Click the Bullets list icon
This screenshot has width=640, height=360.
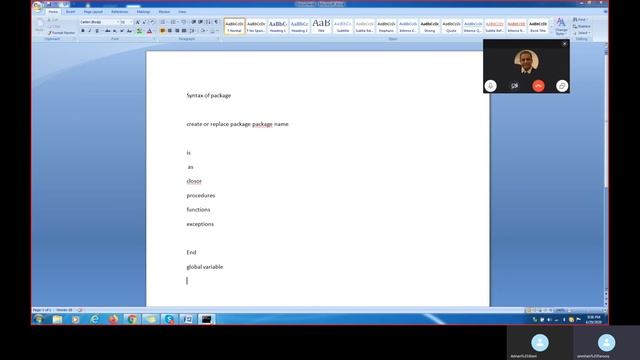pos(164,22)
